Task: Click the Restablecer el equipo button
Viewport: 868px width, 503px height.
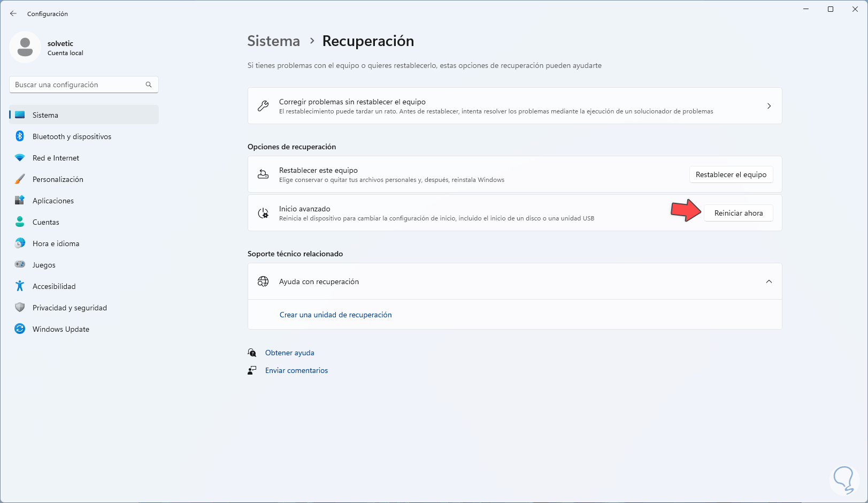Action: (731, 174)
